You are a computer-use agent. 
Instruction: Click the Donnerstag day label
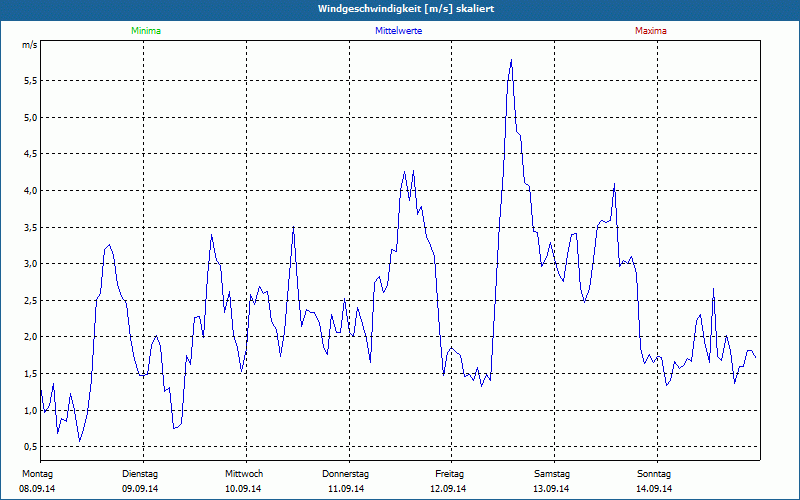click(x=345, y=474)
